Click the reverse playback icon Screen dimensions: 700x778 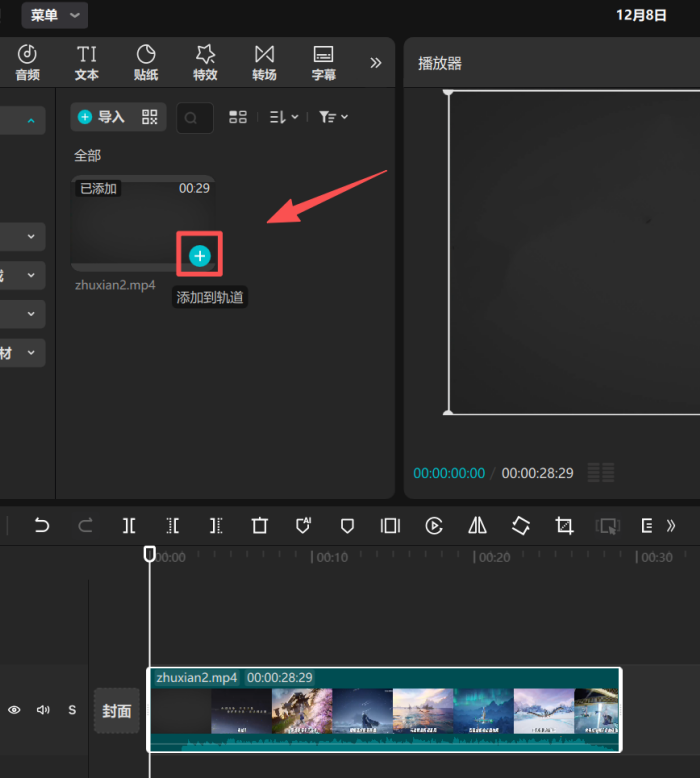(434, 525)
